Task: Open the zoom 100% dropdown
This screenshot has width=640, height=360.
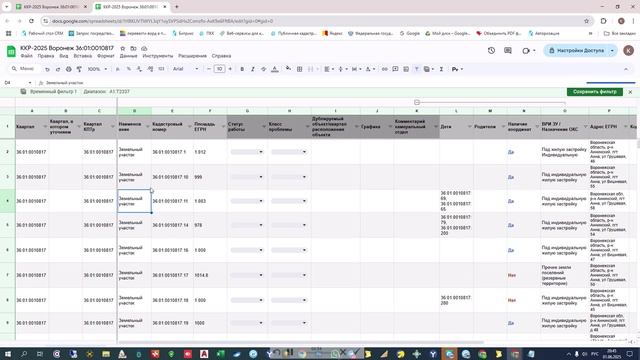Action: [98, 69]
